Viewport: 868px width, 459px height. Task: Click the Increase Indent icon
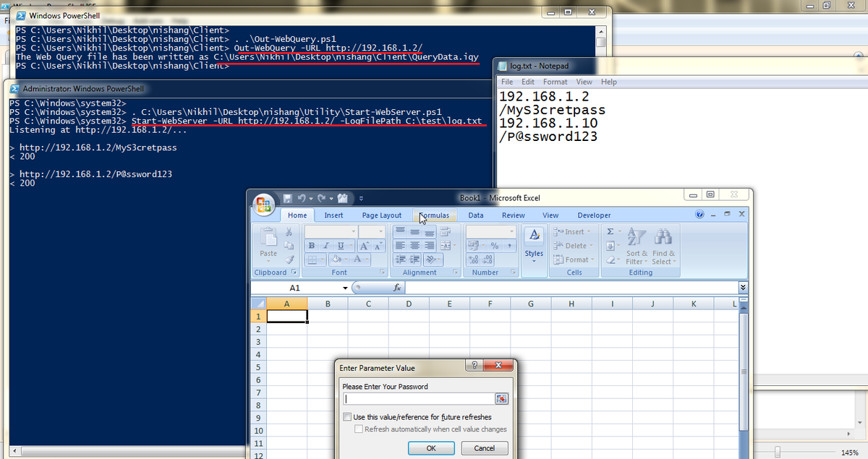click(x=414, y=259)
